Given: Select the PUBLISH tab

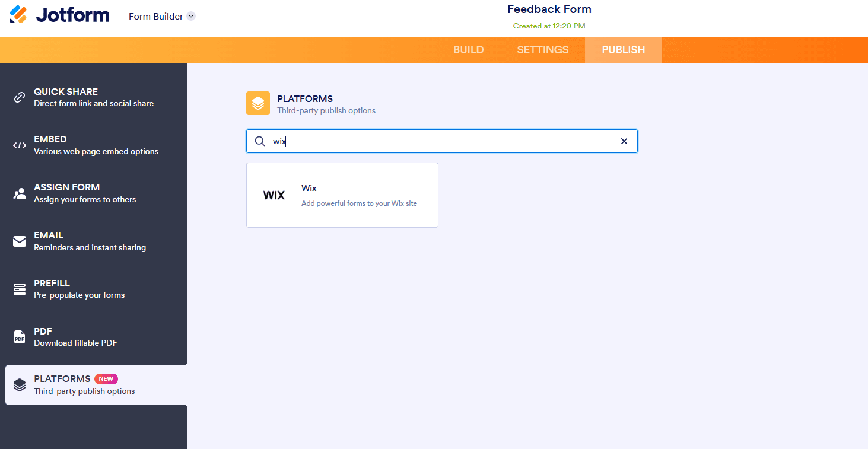Looking at the screenshot, I should tap(623, 49).
